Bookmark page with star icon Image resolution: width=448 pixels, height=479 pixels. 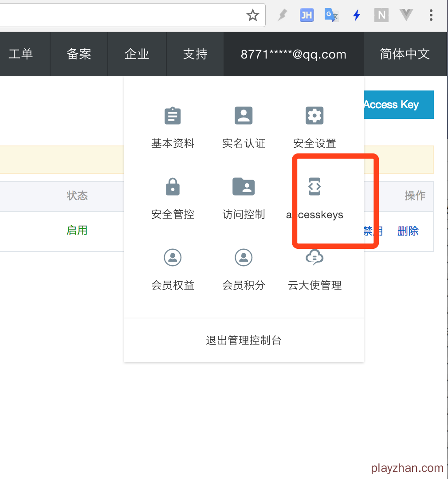(x=253, y=16)
